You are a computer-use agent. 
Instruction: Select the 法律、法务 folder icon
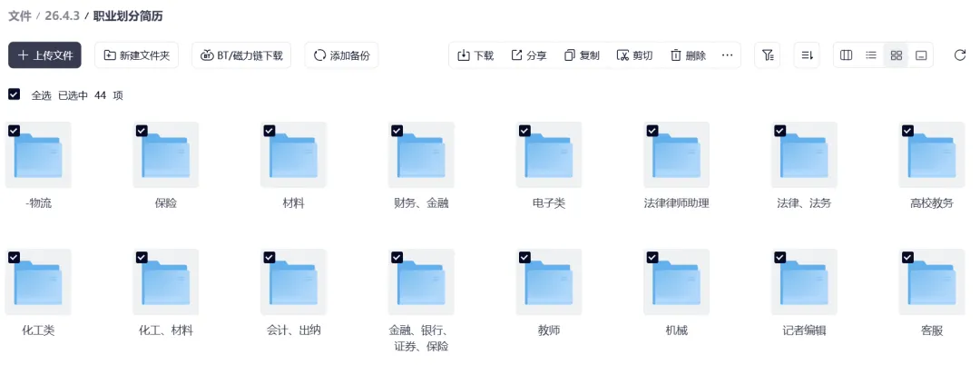point(804,155)
